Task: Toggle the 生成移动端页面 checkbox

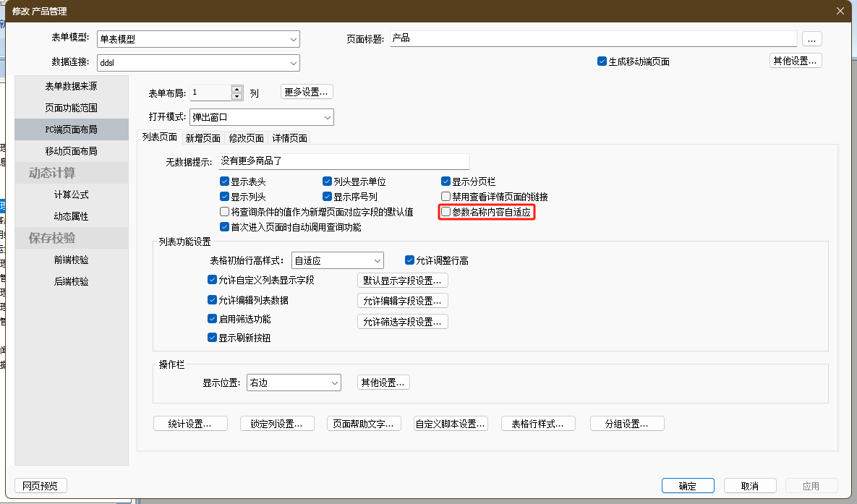Action: [602, 61]
